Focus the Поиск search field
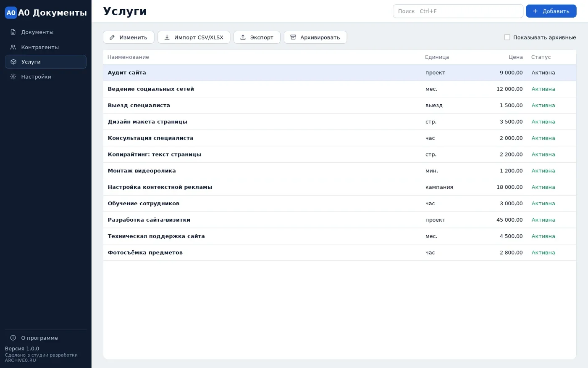Screen dimensions: 588x368 coord(458,11)
